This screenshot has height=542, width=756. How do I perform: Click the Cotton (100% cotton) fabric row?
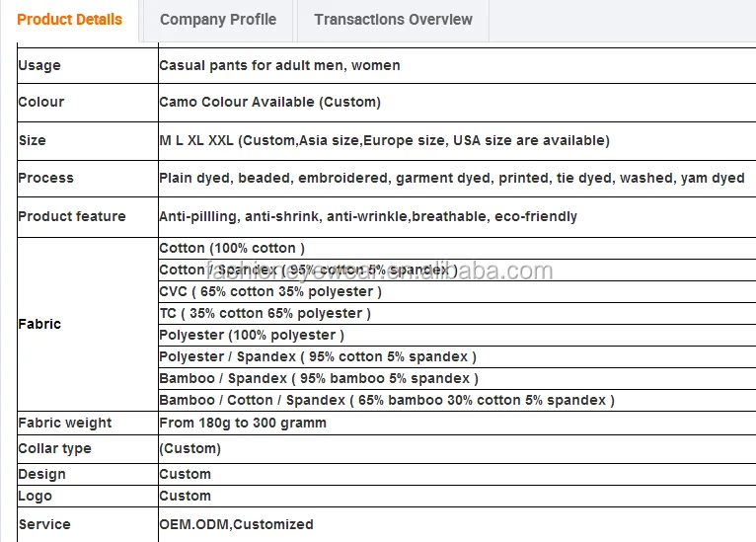click(232, 249)
